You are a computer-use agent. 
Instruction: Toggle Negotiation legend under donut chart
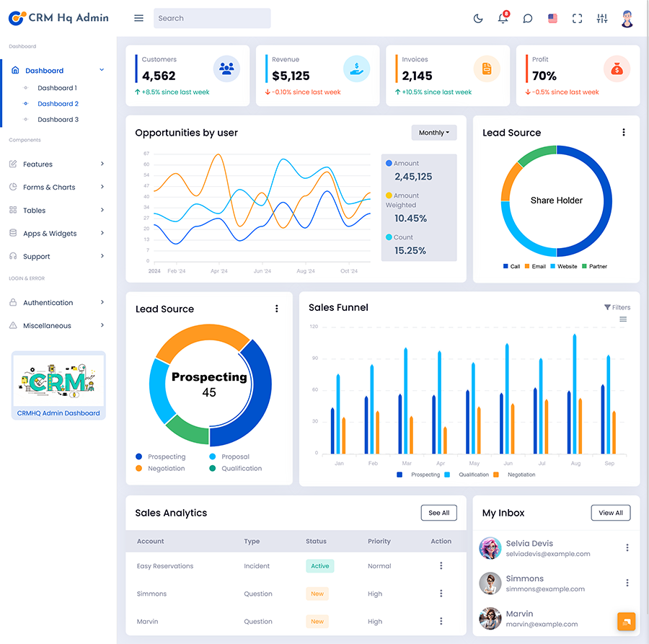[x=160, y=468]
